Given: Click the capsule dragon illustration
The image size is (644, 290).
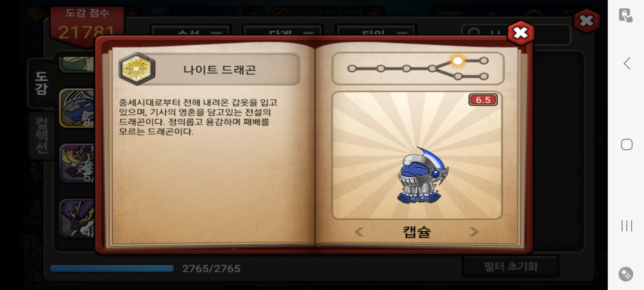Looking at the screenshot, I should (x=422, y=176).
